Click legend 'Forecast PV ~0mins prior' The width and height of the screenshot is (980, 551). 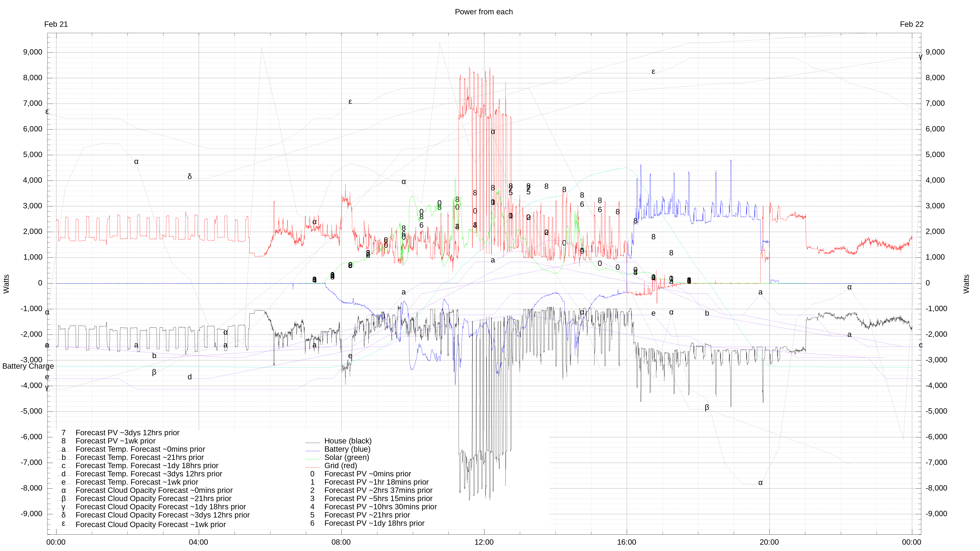coord(367,474)
